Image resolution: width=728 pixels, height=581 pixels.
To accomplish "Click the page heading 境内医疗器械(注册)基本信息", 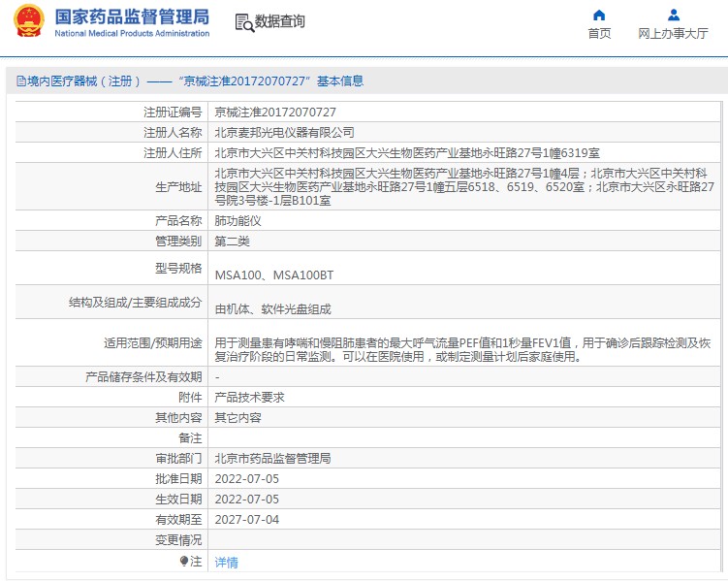I will 195,81.
